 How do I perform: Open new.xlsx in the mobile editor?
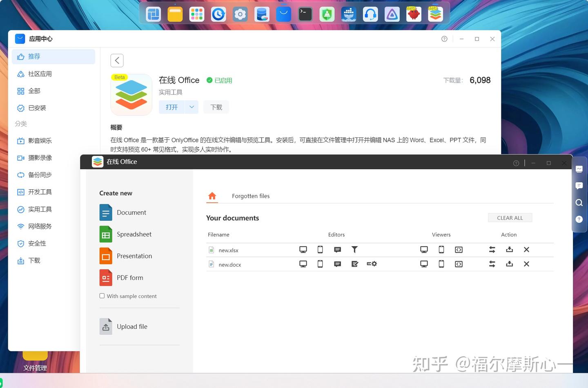click(320, 249)
